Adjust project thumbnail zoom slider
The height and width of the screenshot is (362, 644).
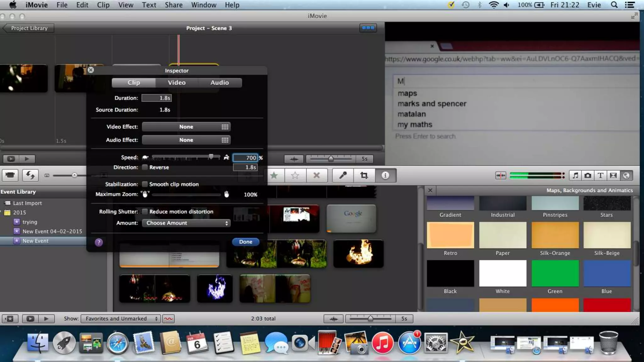[331, 159]
